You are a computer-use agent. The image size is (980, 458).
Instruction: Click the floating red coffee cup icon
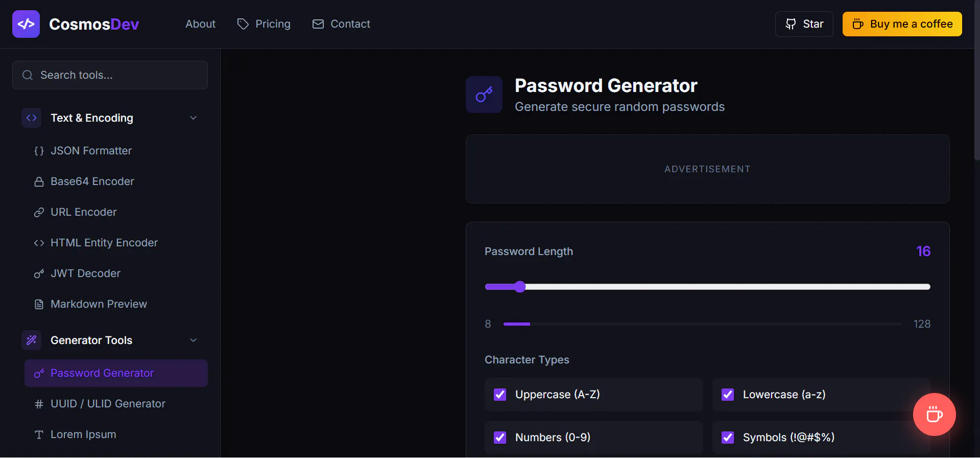tap(934, 415)
